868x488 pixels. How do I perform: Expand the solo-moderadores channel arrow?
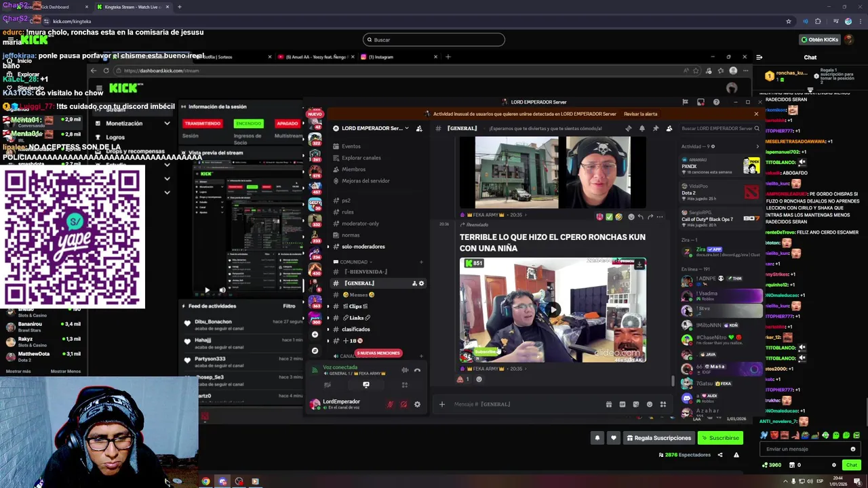click(328, 247)
